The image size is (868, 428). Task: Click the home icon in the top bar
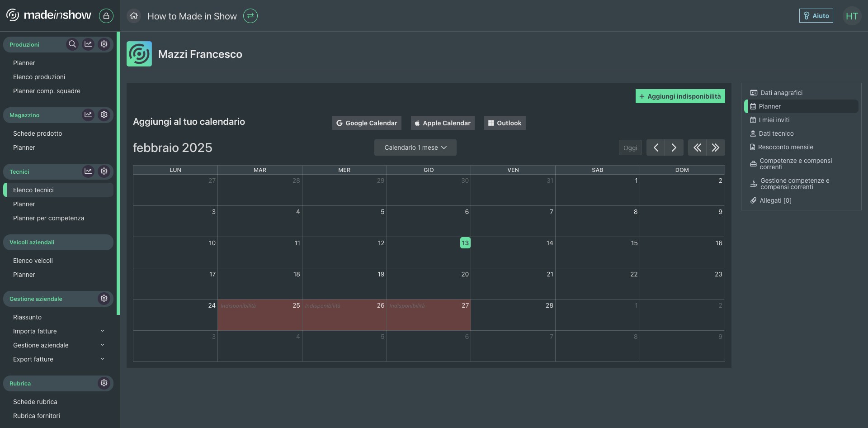pyautogui.click(x=134, y=16)
